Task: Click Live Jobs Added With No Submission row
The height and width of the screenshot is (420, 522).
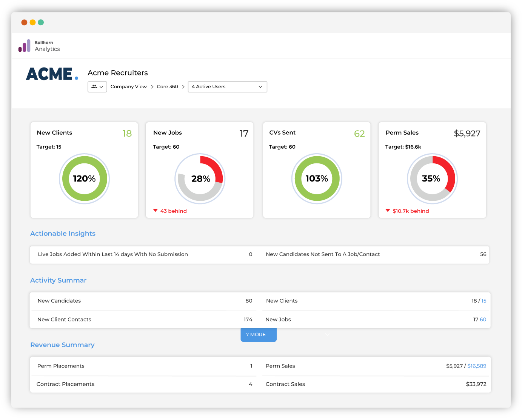Action: (145, 254)
